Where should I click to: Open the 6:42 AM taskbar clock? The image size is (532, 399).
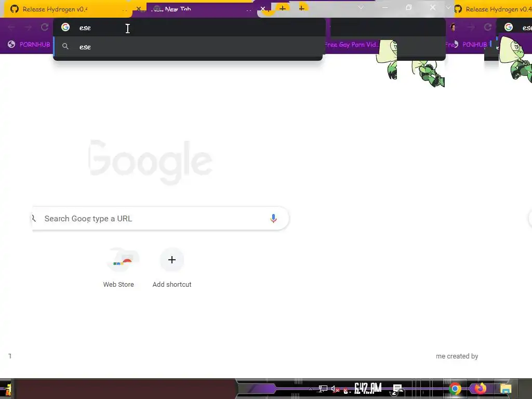368,388
